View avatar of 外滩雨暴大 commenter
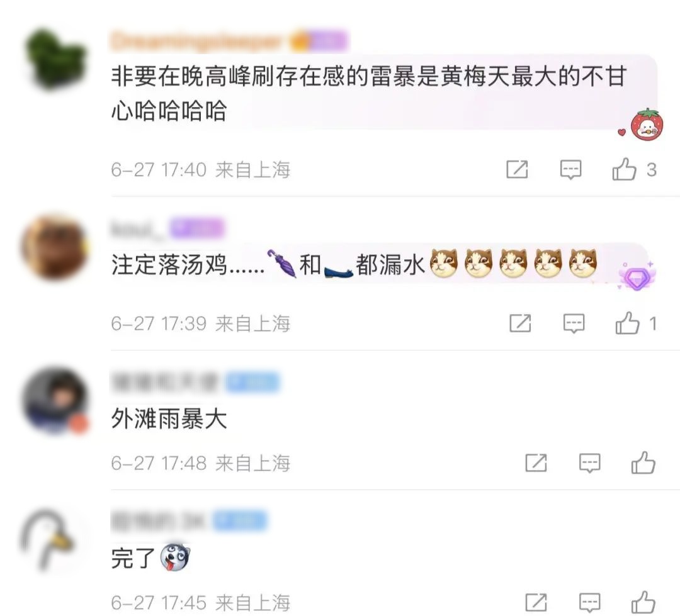Screen dimensions: 680x616 (x=55, y=400)
